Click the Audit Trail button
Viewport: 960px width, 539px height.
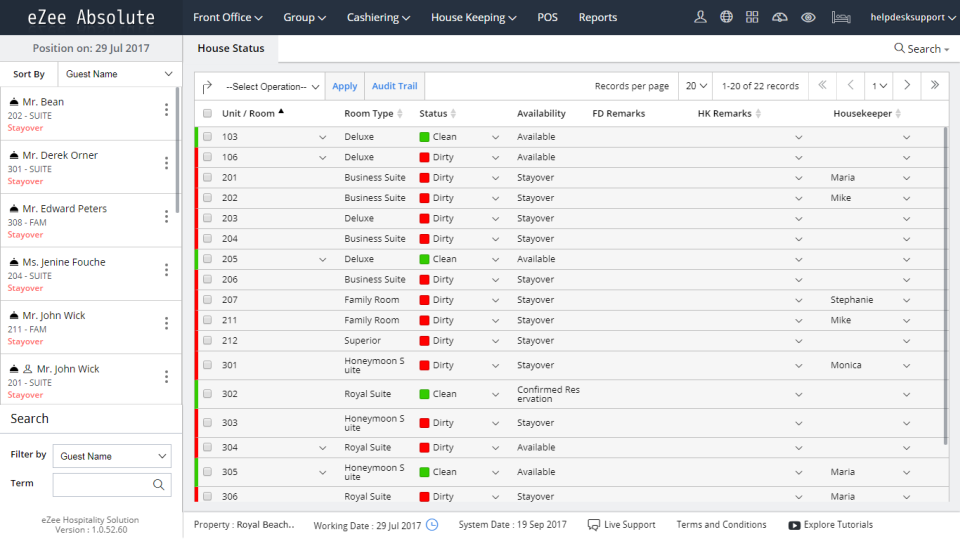click(394, 86)
